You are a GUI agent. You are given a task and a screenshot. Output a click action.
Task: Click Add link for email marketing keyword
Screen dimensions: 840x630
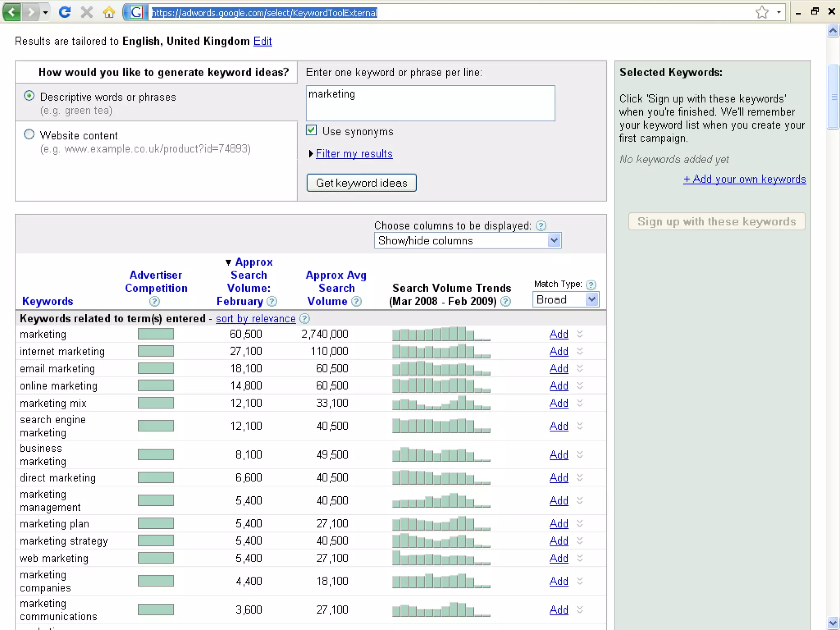click(x=559, y=368)
